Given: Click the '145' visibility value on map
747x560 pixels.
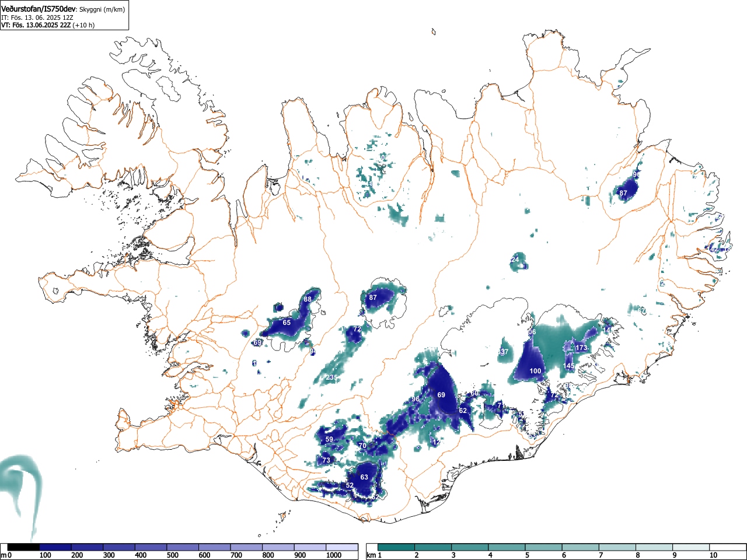Looking at the screenshot, I should [x=569, y=366].
